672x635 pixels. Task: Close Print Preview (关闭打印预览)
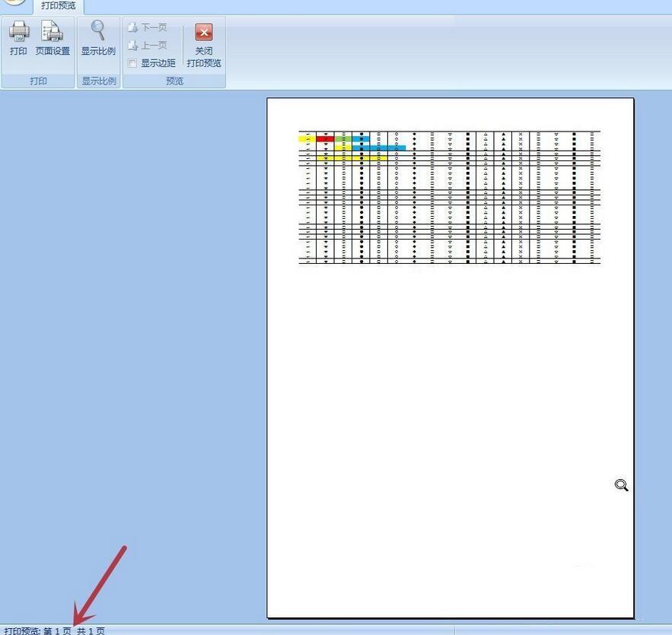click(x=204, y=45)
